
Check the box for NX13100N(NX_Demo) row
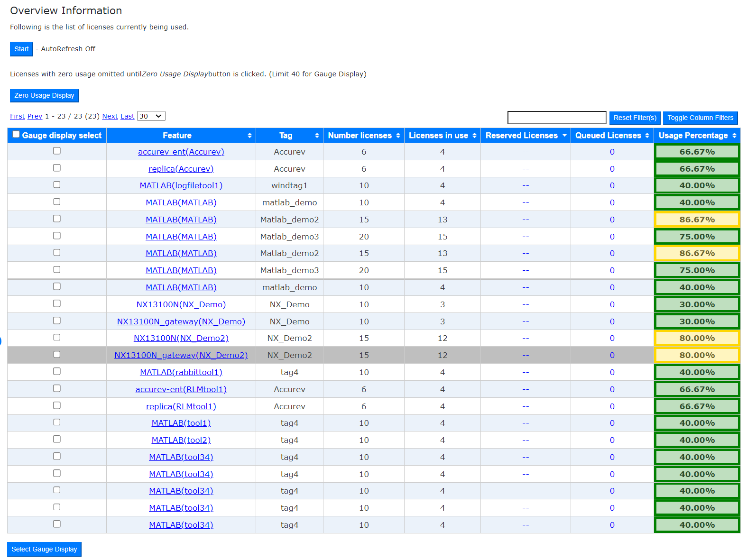57,303
